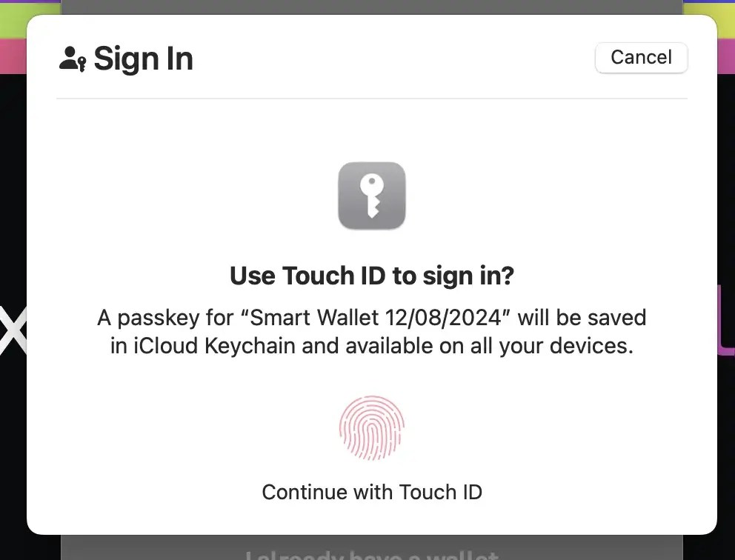The height and width of the screenshot is (560, 735).
Task: Click the Smart Wallet 12/08/2024 description text
Action: (371, 331)
